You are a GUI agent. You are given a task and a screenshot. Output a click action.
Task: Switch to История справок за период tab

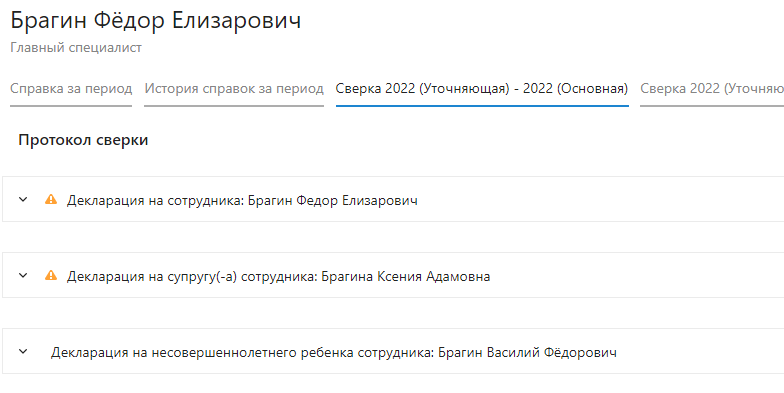click(234, 88)
